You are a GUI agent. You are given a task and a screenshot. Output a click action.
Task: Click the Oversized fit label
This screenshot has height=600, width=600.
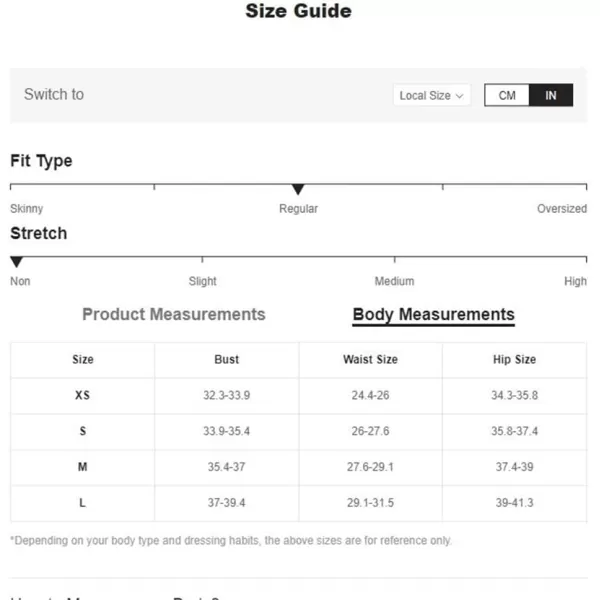coord(562,209)
